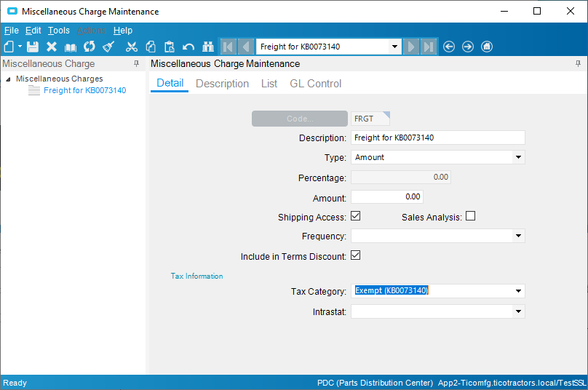Open the Frequency dropdown
The image size is (588, 390).
tap(518, 236)
